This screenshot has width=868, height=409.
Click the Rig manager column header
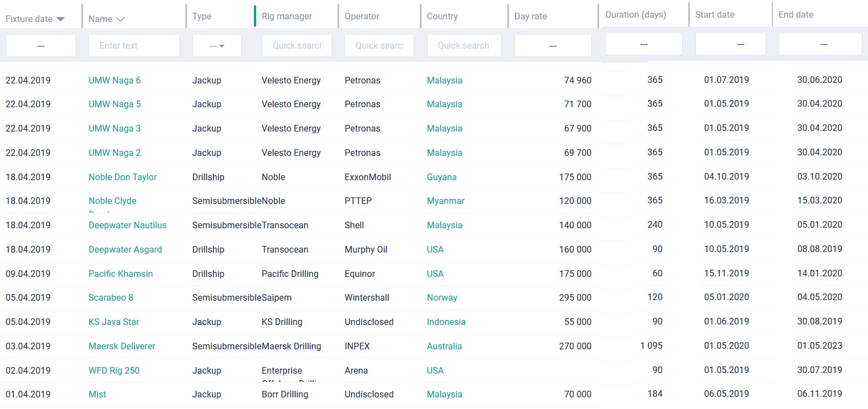[x=287, y=17]
